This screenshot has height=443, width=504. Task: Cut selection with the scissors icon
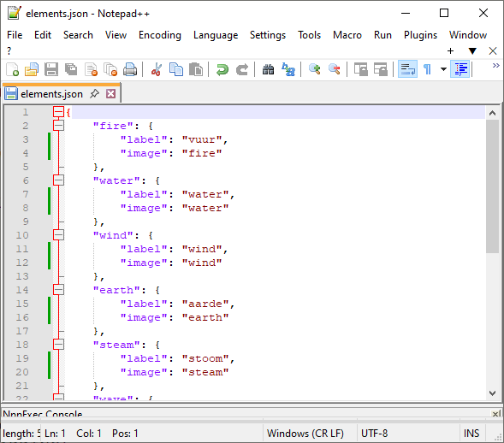157,69
